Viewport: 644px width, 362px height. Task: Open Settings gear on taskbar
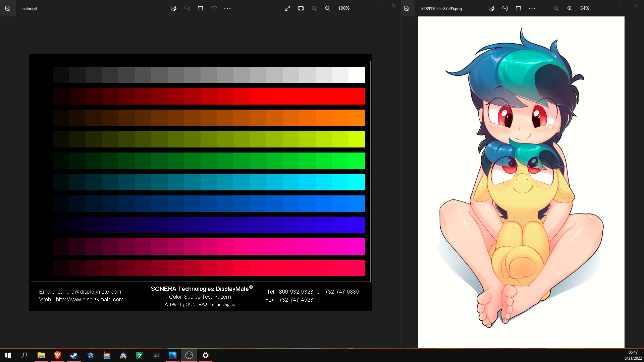pyautogui.click(x=206, y=355)
